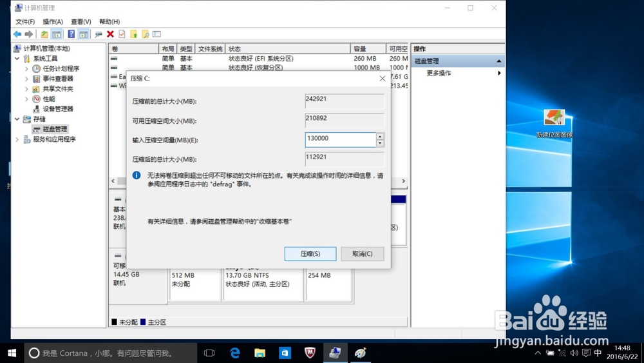Expand the 性能 tree node
Screen dimensions: 644x363
point(26,99)
